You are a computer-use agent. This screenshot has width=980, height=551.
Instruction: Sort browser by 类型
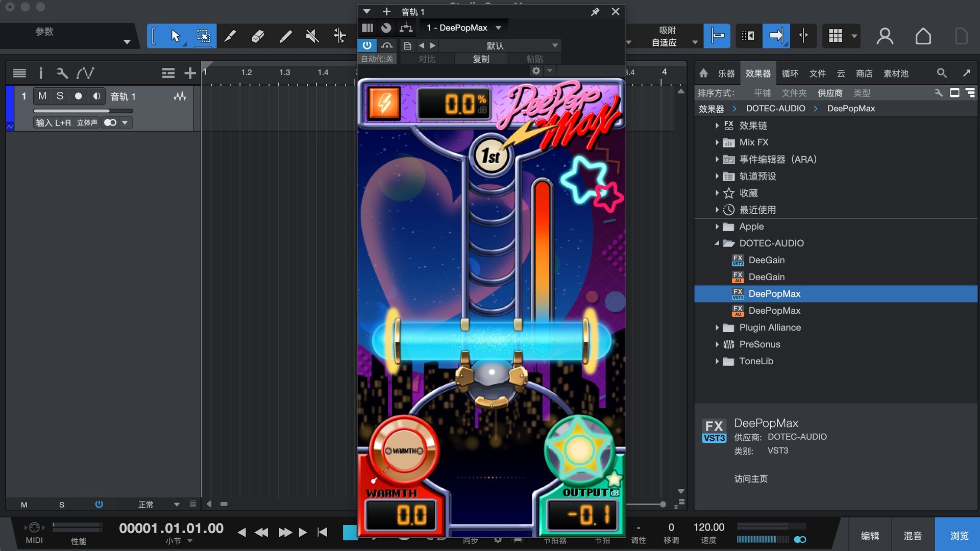point(862,93)
